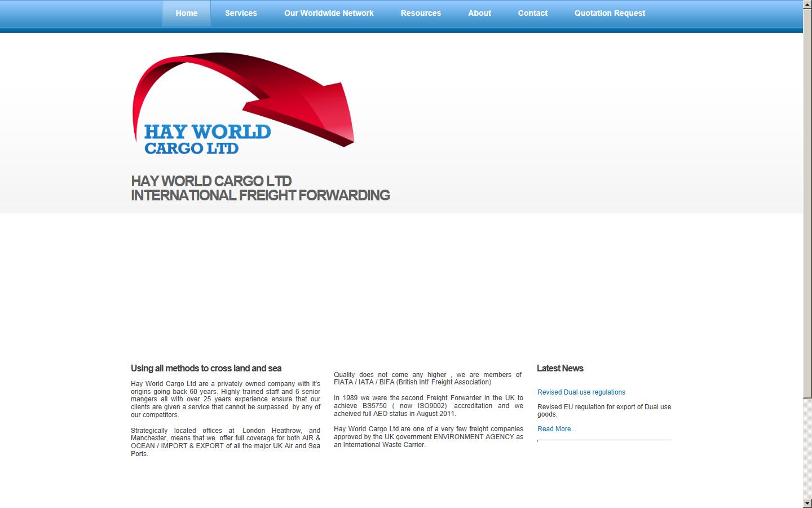Screen dimensions: 812x508
Task: Open the Home navigation tab
Action: 186,13
